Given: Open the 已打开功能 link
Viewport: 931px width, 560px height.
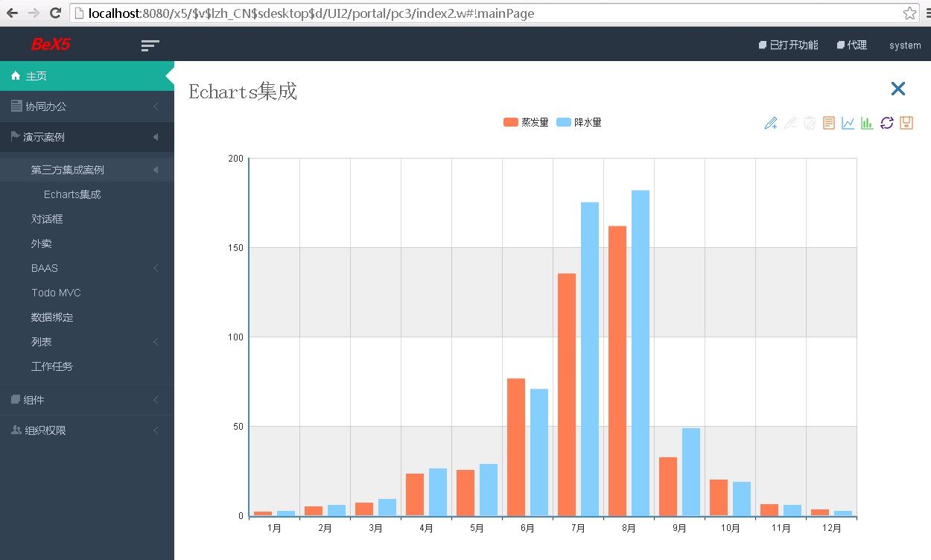Looking at the screenshot, I should 788,45.
